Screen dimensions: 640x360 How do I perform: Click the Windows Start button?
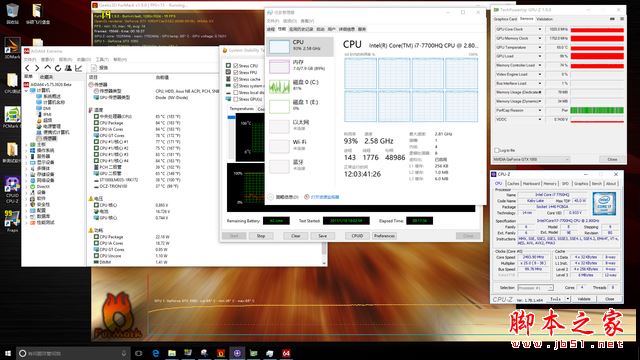(x=8, y=353)
